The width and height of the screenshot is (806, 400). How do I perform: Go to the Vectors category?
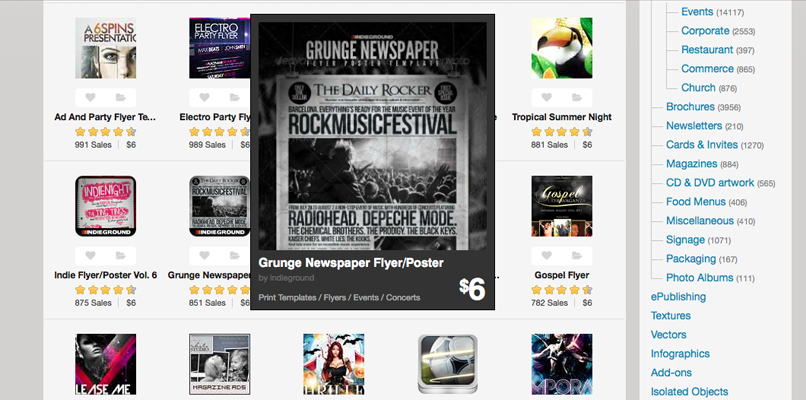click(x=668, y=335)
